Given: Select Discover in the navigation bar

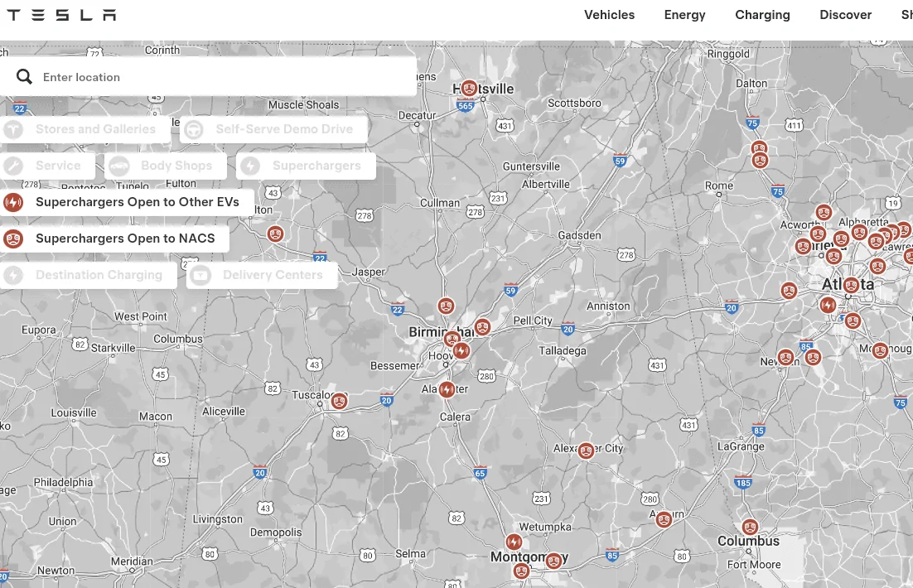Looking at the screenshot, I should coord(845,15).
